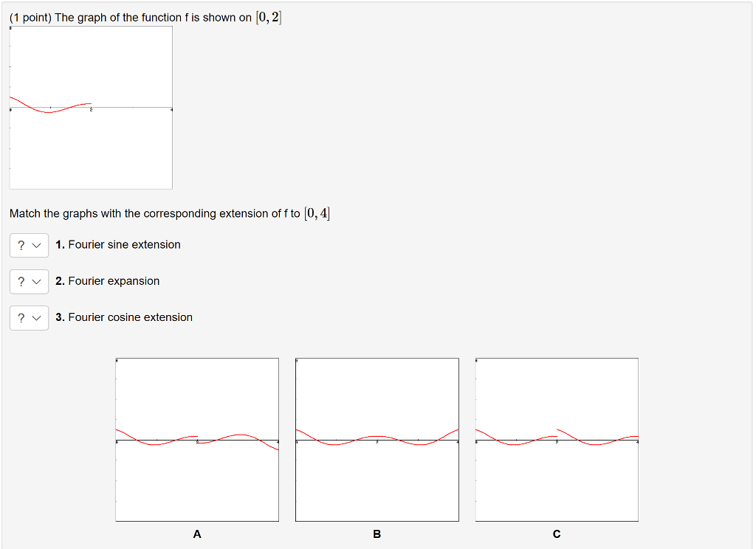
Task: Open the dropdown next to Fourier sine extension
Action: [29, 244]
